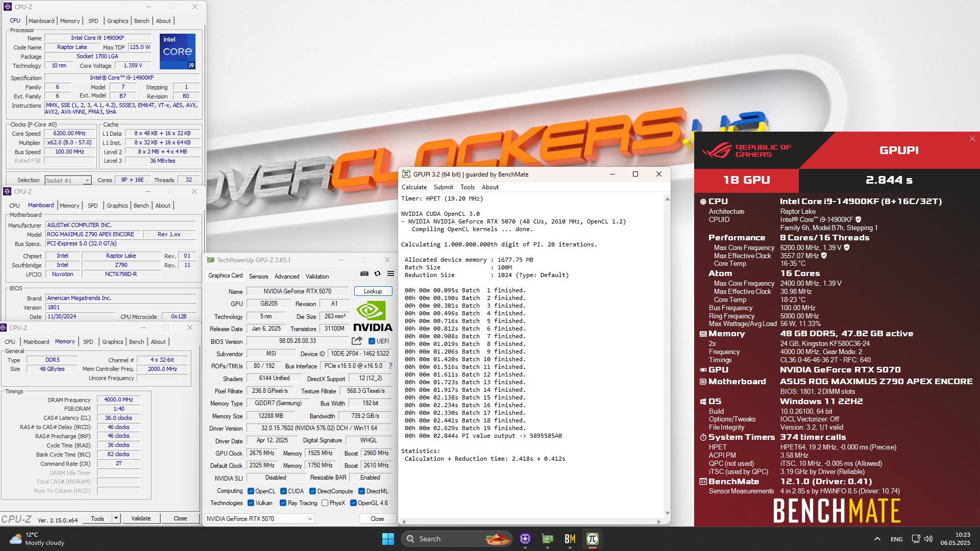Click GPU-Z window title icon
Image resolution: width=980 pixels, height=551 pixels.
(x=210, y=260)
